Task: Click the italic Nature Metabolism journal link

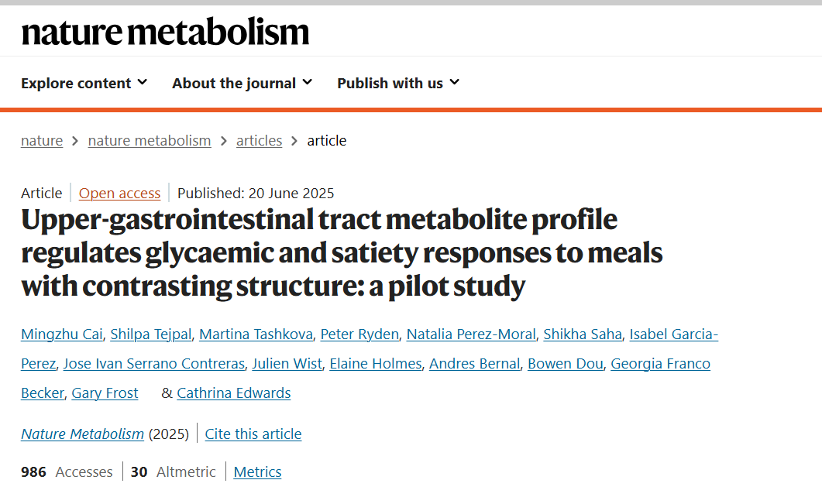Action: (x=82, y=434)
